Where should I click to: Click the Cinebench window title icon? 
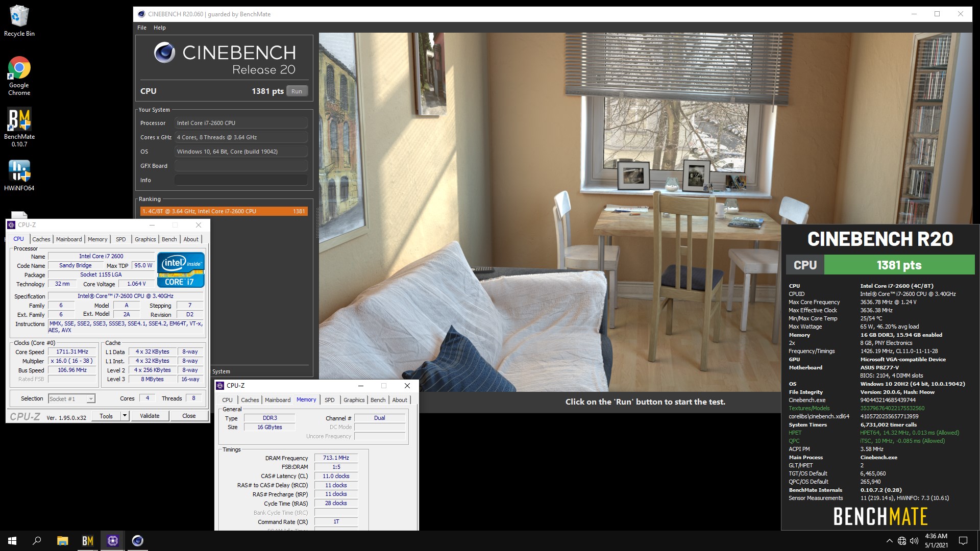pos(141,14)
